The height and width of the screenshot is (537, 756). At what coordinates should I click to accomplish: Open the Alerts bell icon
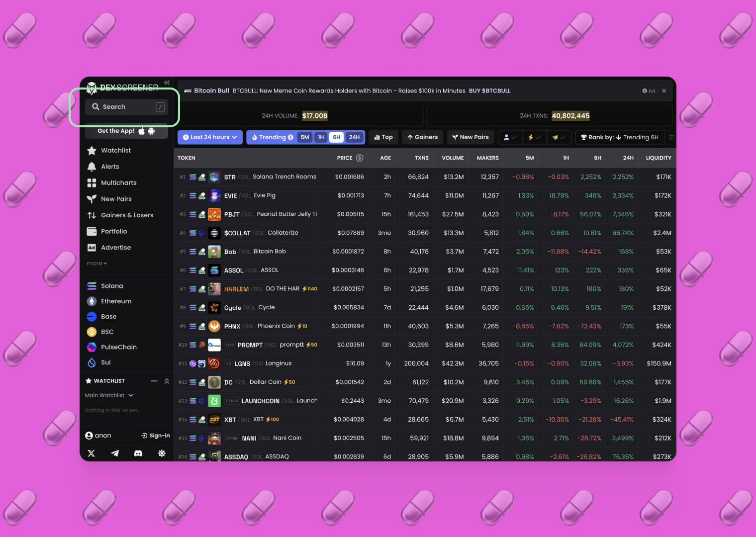click(x=92, y=167)
